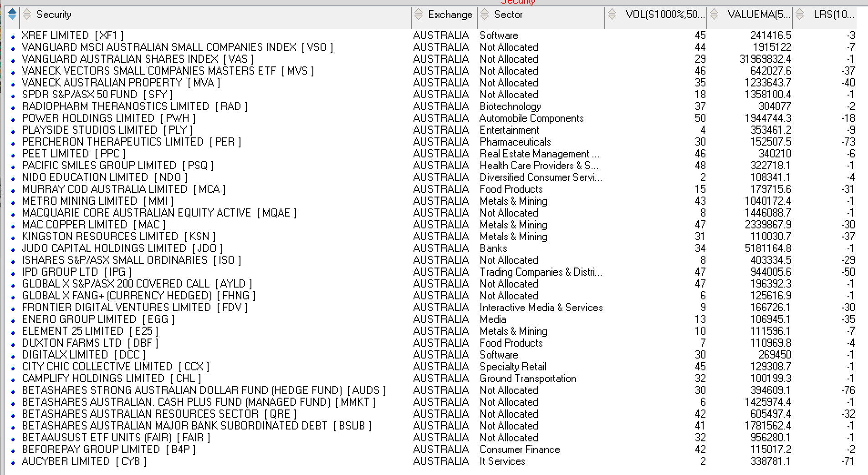Click the blue bullet icon for VANGUARD AUSTRALIAN SHARES INDEX row
This screenshot has height=475, width=868.
13,61
